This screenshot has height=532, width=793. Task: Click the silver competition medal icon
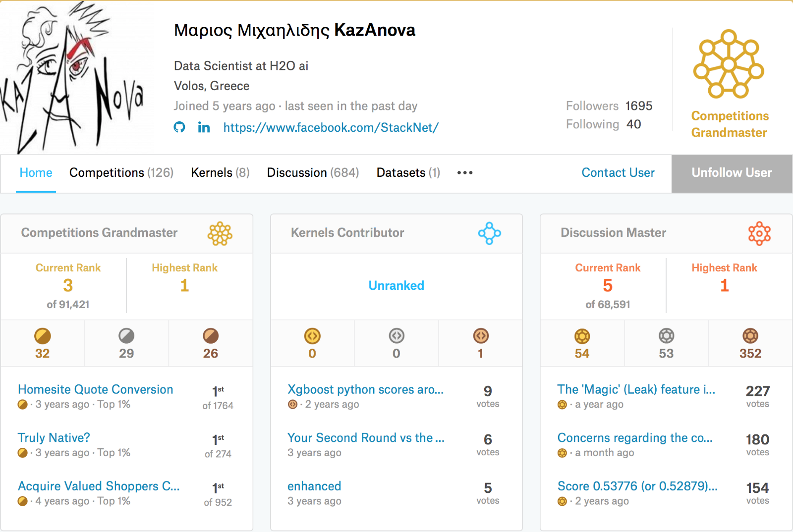click(126, 336)
